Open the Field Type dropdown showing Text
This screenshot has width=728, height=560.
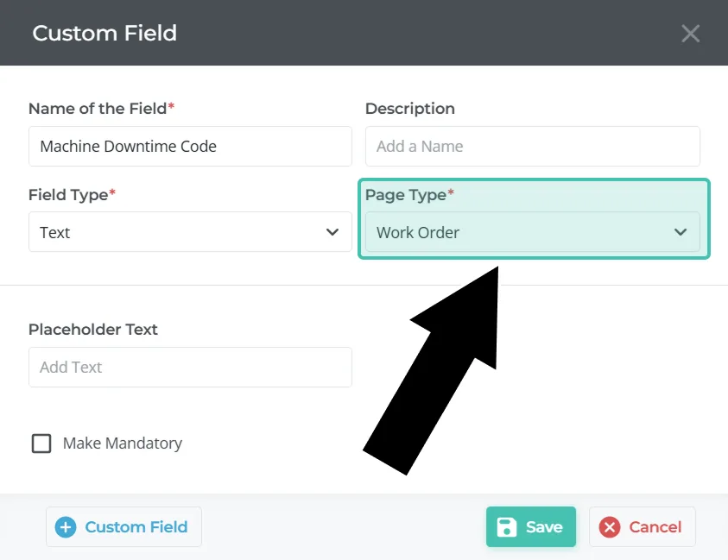[x=190, y=232]
